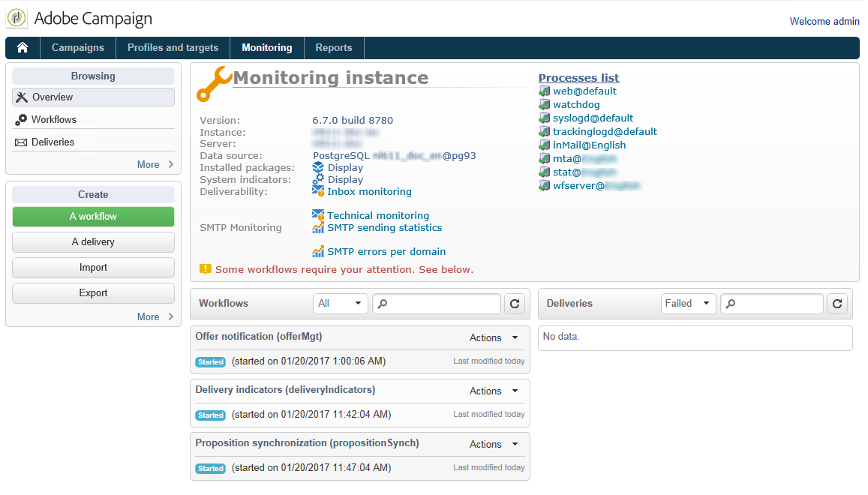Open the Inbox monitoring link
The height and width of the screenshot is (495, 868).
click(x=369, y=191)
